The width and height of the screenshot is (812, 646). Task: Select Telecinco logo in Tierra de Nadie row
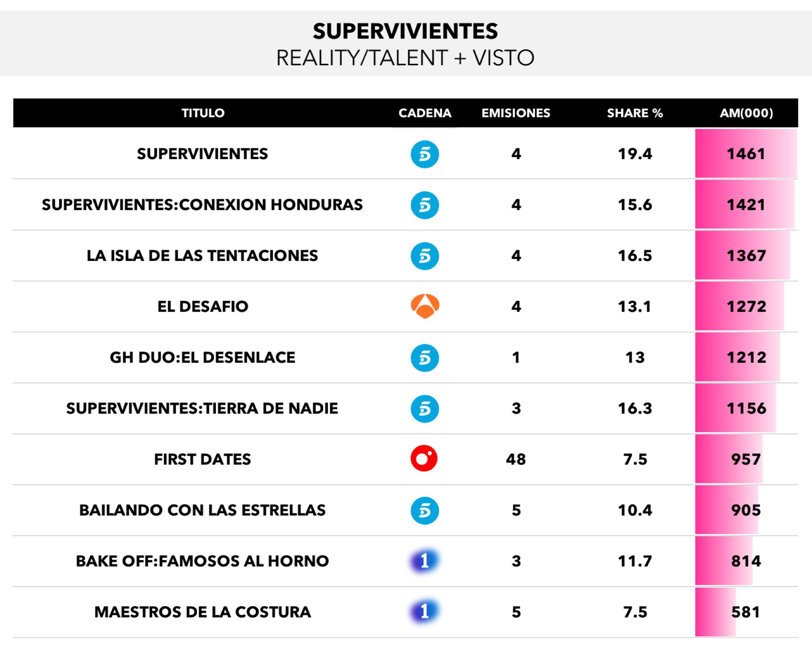tap(425, 409)
